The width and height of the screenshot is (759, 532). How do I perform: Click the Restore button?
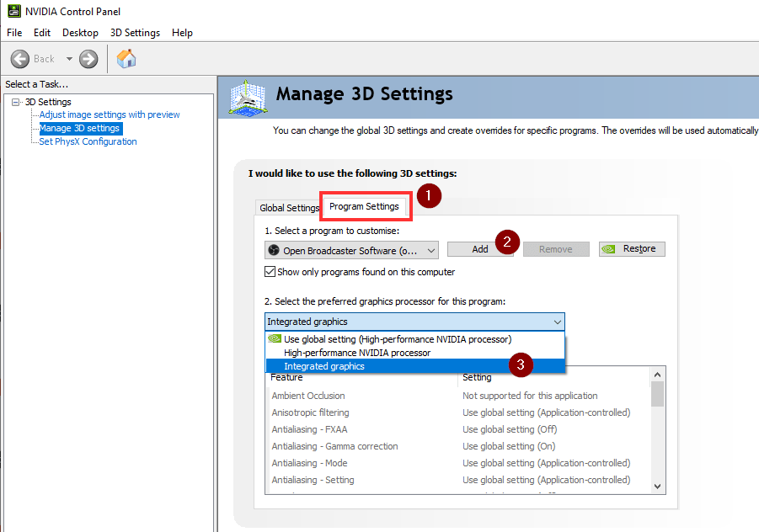[632, 249]
